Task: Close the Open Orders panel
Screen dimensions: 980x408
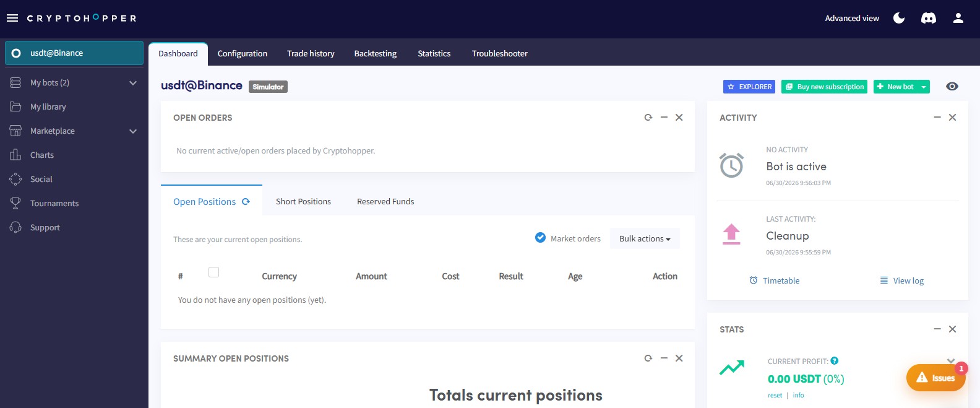Action: 679,117
